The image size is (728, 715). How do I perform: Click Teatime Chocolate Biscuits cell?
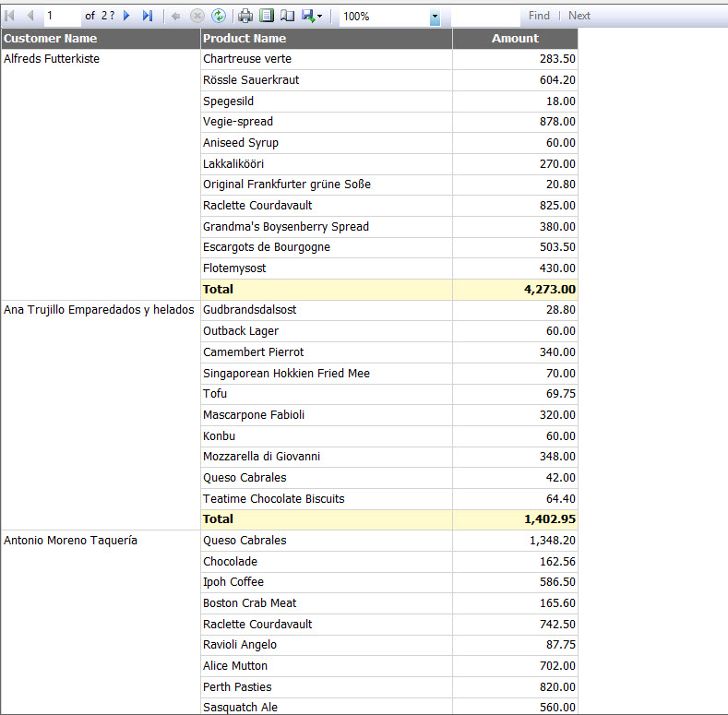pos(327,499)
